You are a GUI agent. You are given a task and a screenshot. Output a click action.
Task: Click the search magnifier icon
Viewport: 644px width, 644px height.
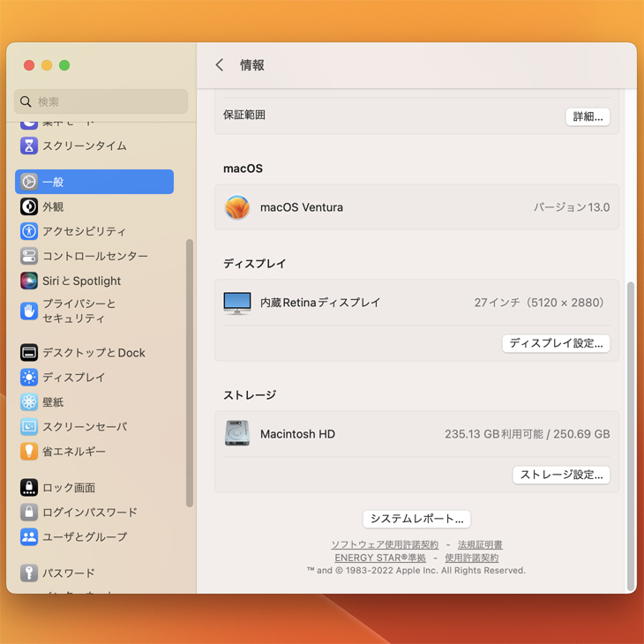pos(26,101)
